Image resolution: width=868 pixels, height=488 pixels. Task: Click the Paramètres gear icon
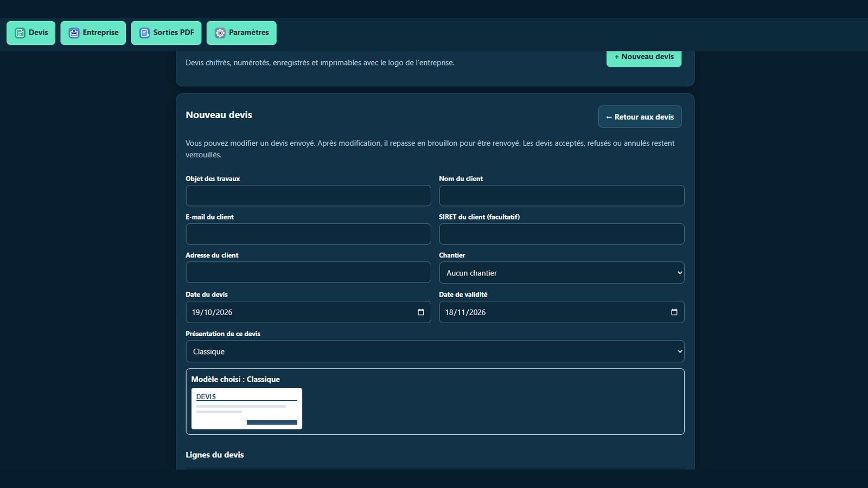[x=220, y=33]
